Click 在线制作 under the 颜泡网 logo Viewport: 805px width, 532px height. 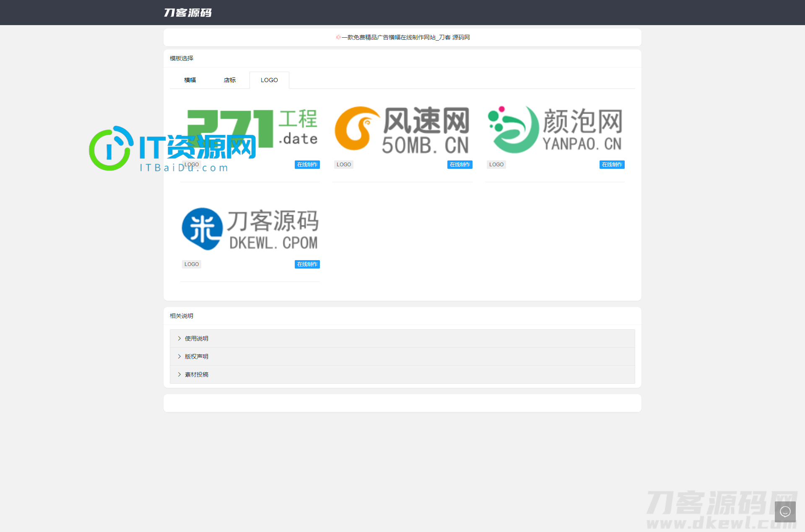pos(612,165)
